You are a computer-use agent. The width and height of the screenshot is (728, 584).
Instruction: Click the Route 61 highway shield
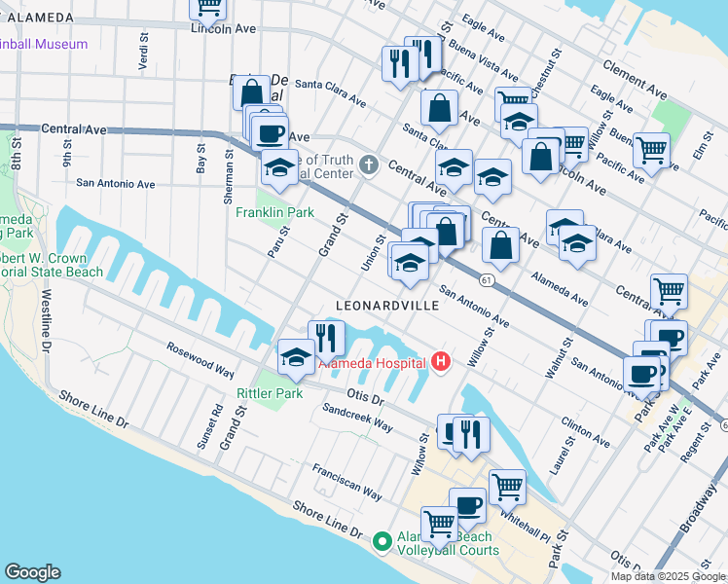pos(487,280)
